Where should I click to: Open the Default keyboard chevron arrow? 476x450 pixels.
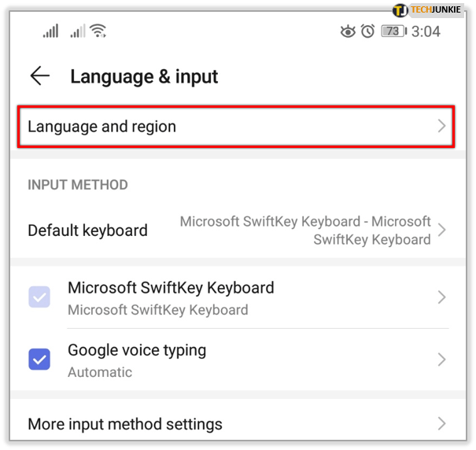point(441,230)
